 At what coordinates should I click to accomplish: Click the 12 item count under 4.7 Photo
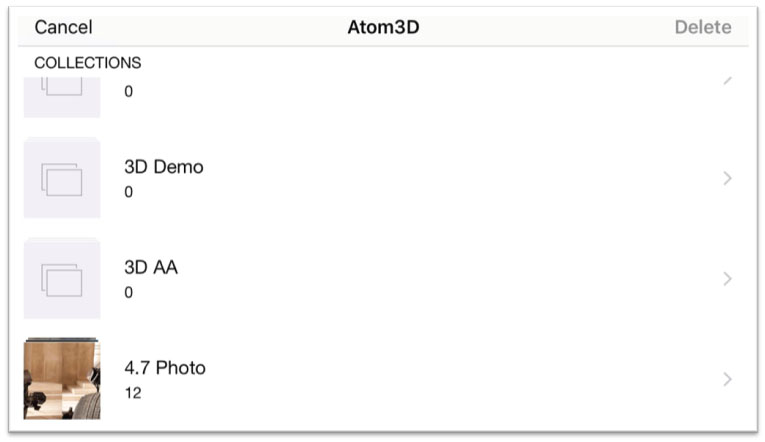pos(133,393)
